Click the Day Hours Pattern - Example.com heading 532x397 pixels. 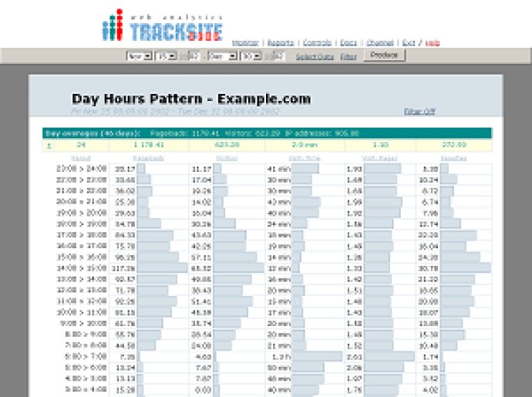coord(191,99)
